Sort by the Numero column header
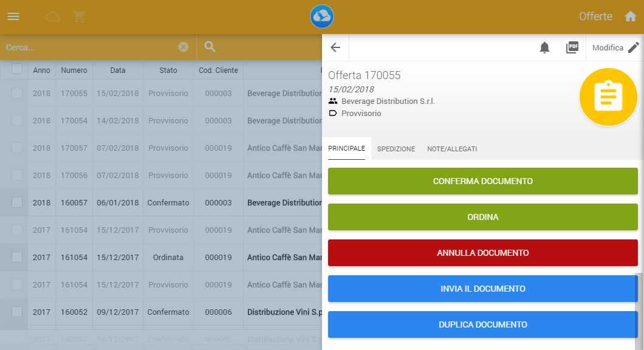The width and height of the screenshot is (644, 350). (x=74, y=70)
